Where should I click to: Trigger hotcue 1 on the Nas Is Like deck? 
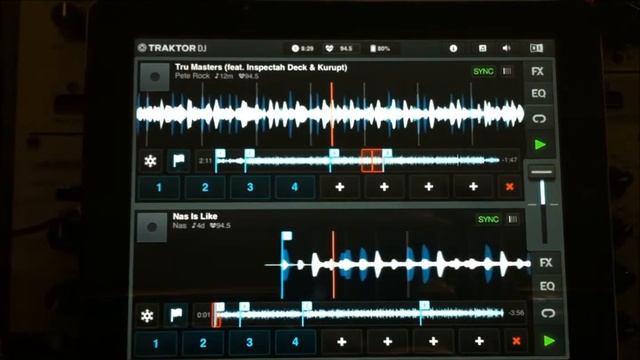[x=156, y=343]
